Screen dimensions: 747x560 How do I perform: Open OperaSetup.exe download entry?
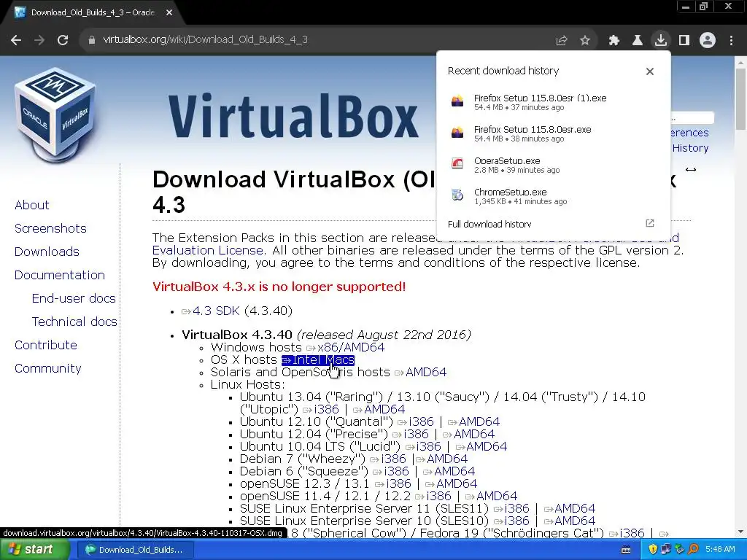click(553, 165)
